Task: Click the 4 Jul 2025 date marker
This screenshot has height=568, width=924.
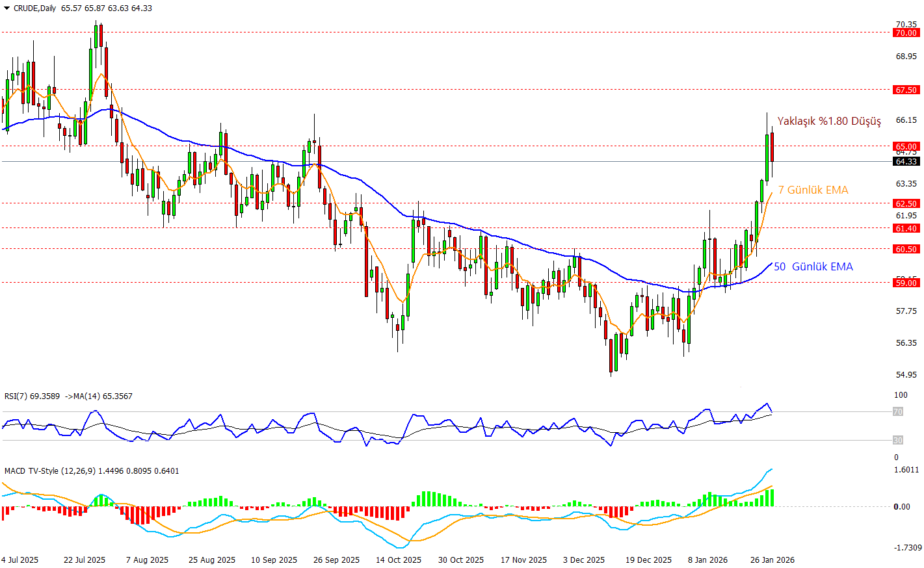Action: (x=20, y=560)
